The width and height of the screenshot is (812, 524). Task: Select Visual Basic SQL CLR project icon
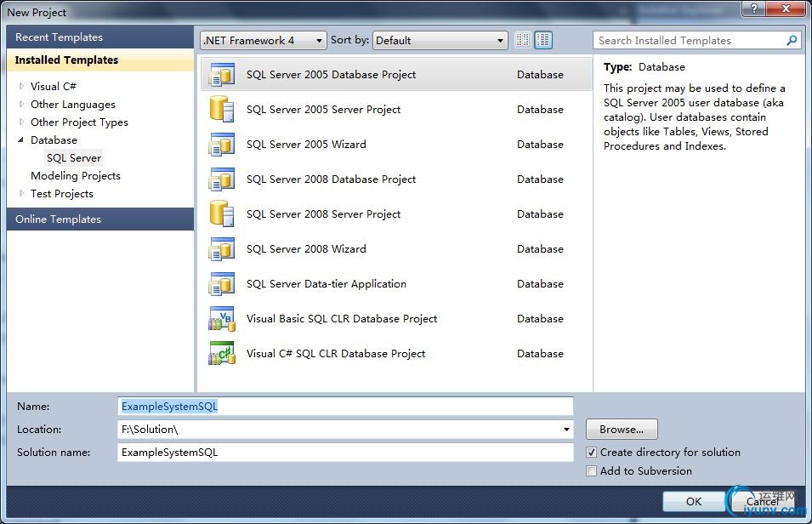pos(222,319)
